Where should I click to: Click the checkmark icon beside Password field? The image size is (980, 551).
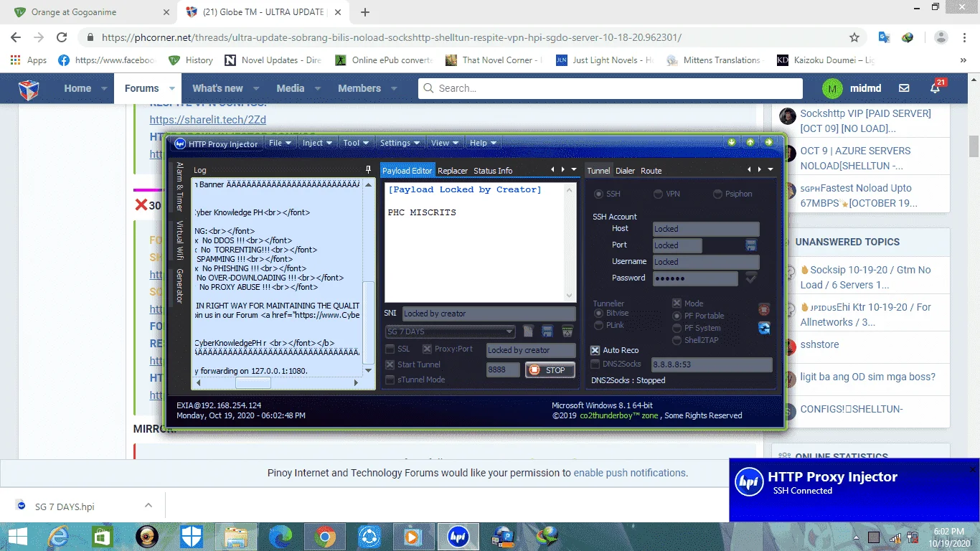tap(751, 278)
